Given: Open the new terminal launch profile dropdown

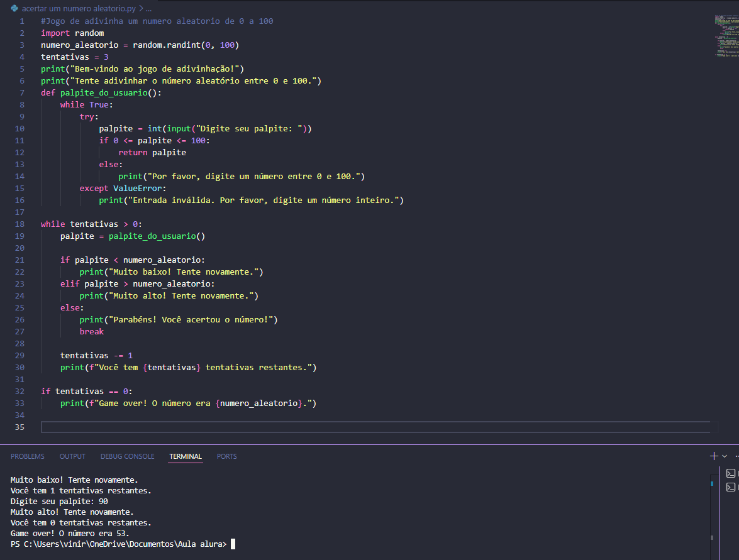Looking at the screenshot, I should pos(725,456).
